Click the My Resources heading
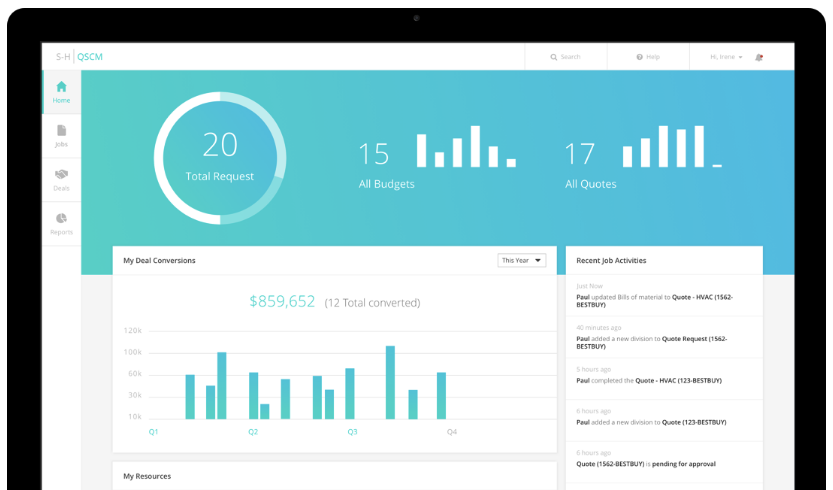The image size is (833, 490). point(147,476)
